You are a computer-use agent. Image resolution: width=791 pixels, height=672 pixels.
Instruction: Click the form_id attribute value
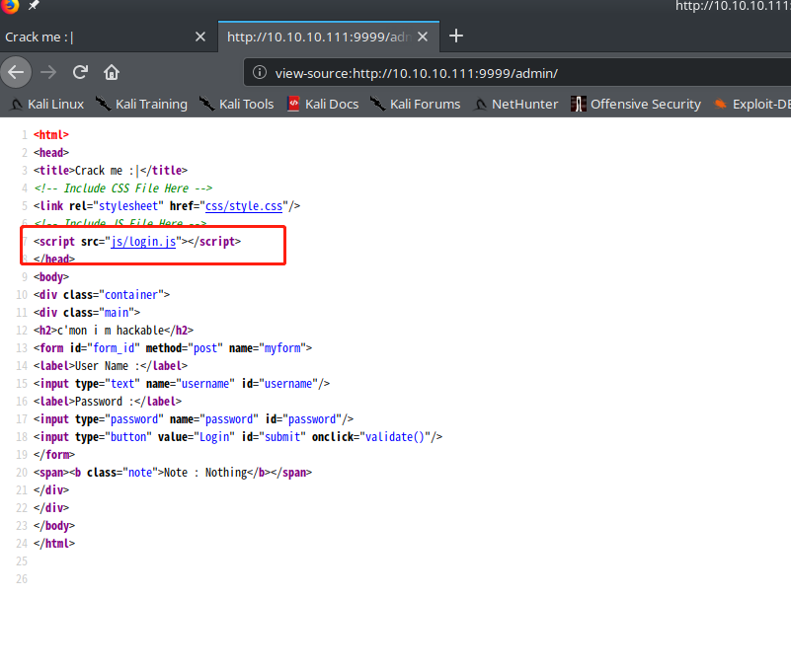[x=114, y=348]
